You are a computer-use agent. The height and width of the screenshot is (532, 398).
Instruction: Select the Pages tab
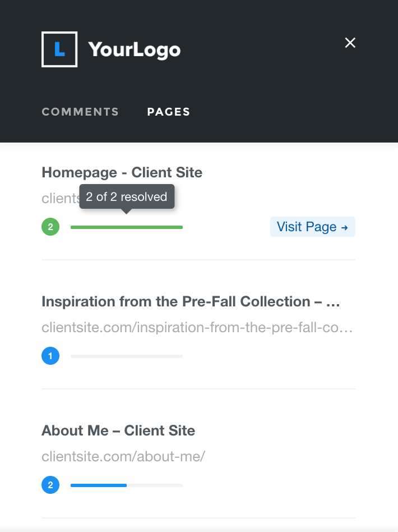point(169,112)
